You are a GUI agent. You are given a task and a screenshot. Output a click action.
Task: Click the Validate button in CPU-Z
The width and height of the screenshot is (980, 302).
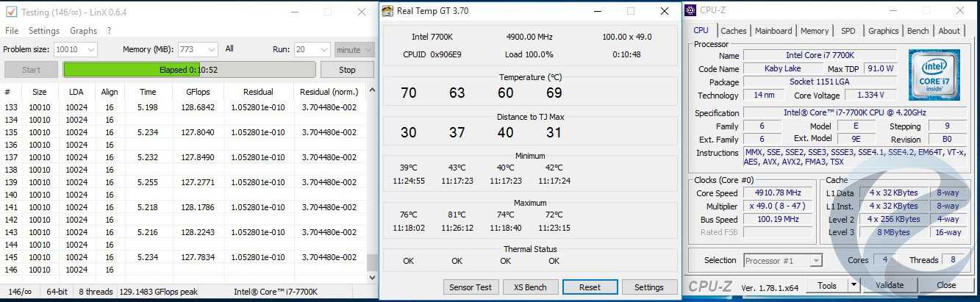pyautogui.click(x=890, y=285)
